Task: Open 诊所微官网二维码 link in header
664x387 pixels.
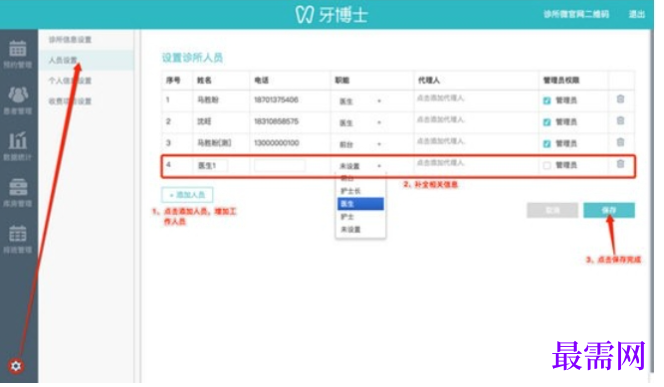Action: coord(576,14)
